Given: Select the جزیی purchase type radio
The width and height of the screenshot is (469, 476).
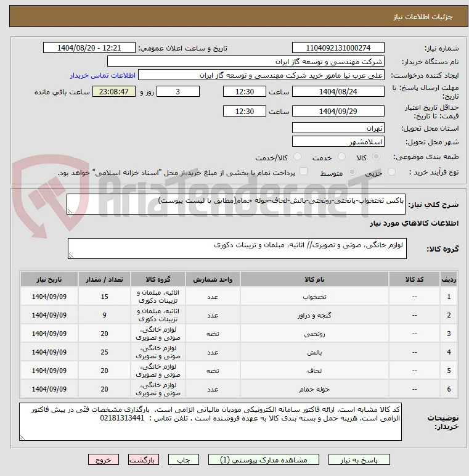Looking at the screenshot, I should pyautogui.click(x=391, y=172).
